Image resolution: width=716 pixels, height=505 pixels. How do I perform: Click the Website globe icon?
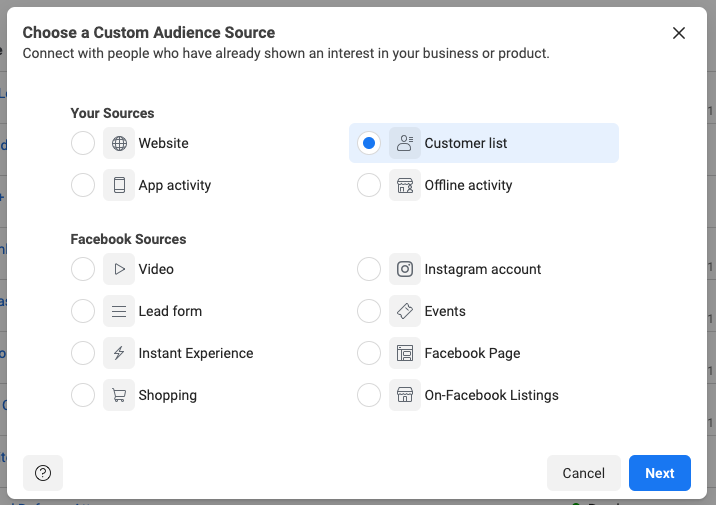click(119, 143)
